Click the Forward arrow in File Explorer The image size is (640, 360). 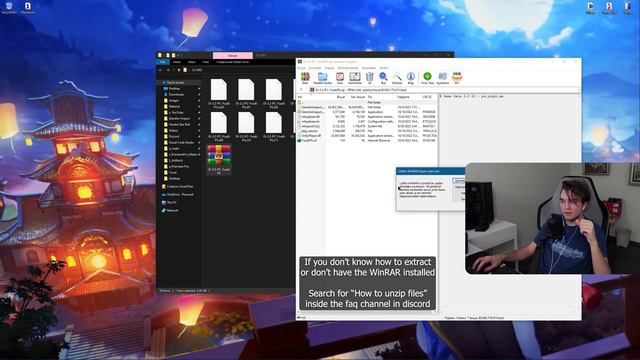[168, 70]
